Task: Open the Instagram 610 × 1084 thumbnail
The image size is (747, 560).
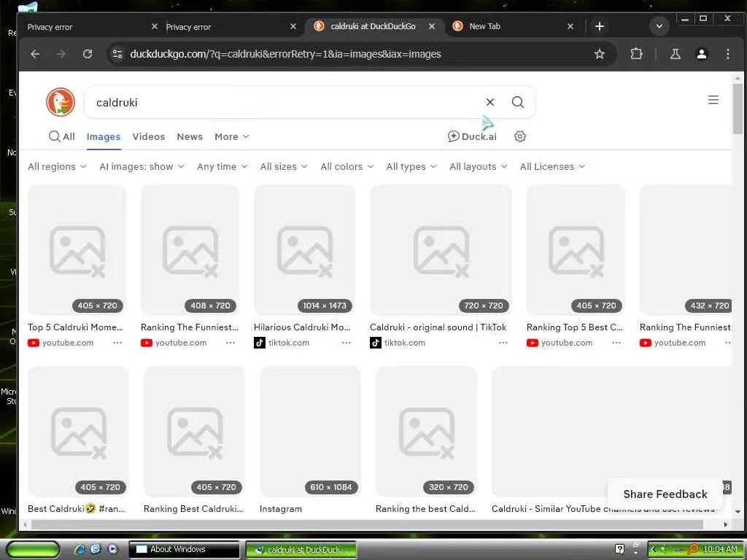Action: [310, 432]
